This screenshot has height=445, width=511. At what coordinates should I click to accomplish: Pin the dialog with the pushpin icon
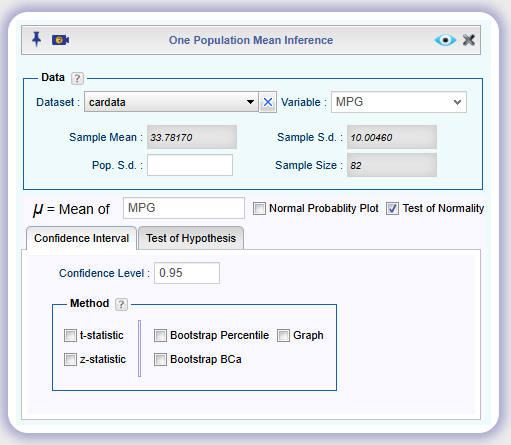tap(36, 39)
